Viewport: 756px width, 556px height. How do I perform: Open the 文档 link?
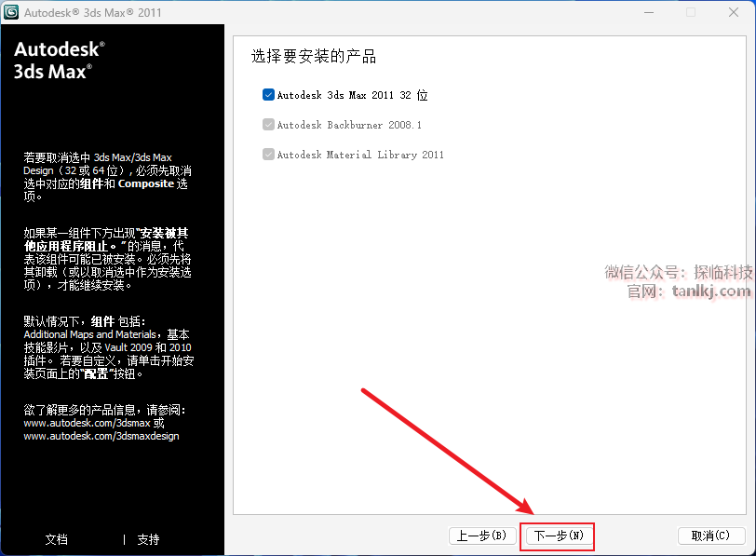click(x=57, y=539)
